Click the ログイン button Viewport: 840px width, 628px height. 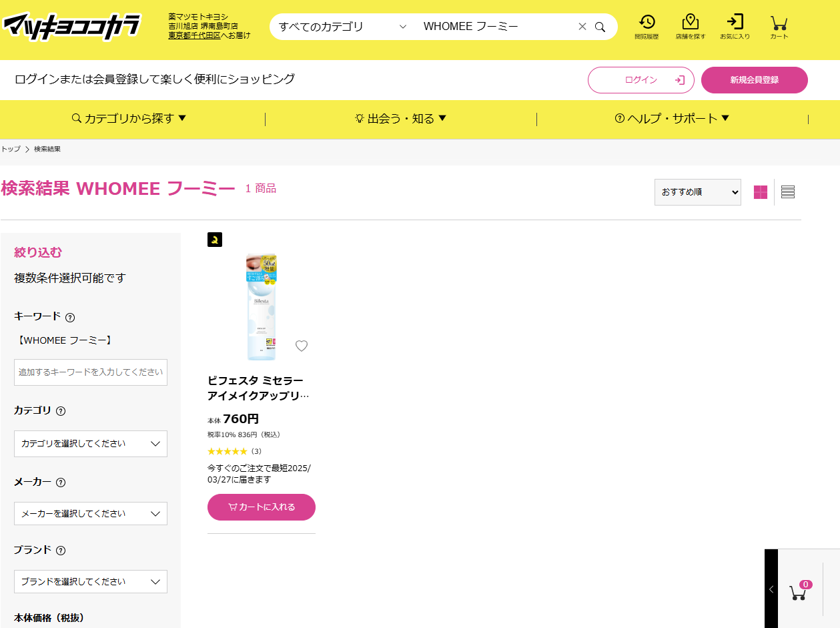(x=641, y=80)
